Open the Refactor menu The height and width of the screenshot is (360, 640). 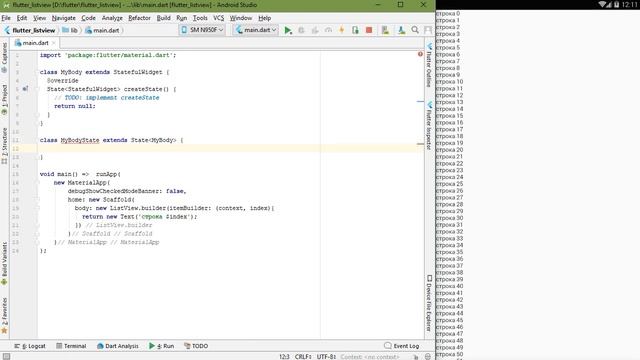tap(139, 18)
